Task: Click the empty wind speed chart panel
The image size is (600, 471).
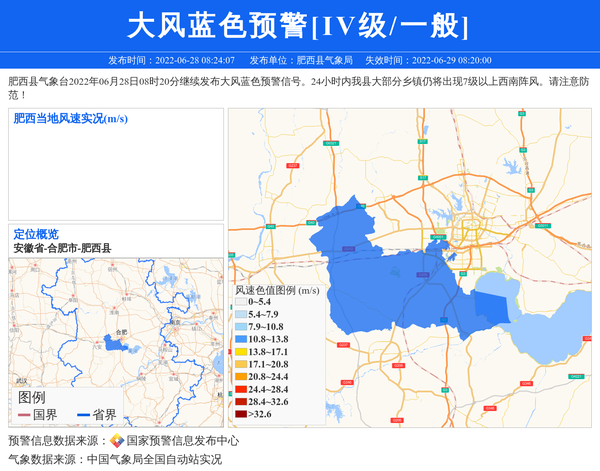Action: [116, 164]
